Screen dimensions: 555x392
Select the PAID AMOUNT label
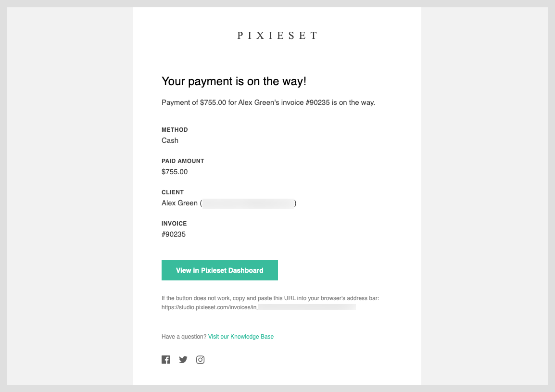coord(183,161)
